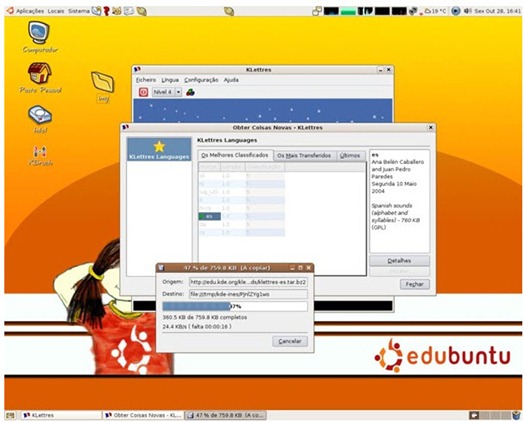
Task: Click the Fechar button
Action: click(x=415, y=284)
